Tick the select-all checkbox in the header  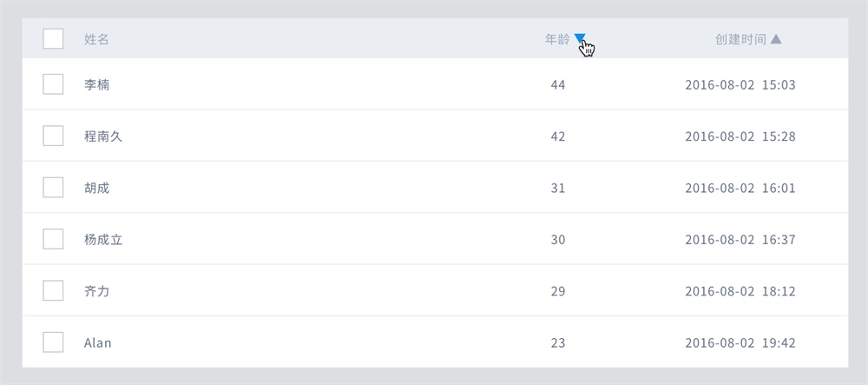pyautogui.click(x=53, y=39)
